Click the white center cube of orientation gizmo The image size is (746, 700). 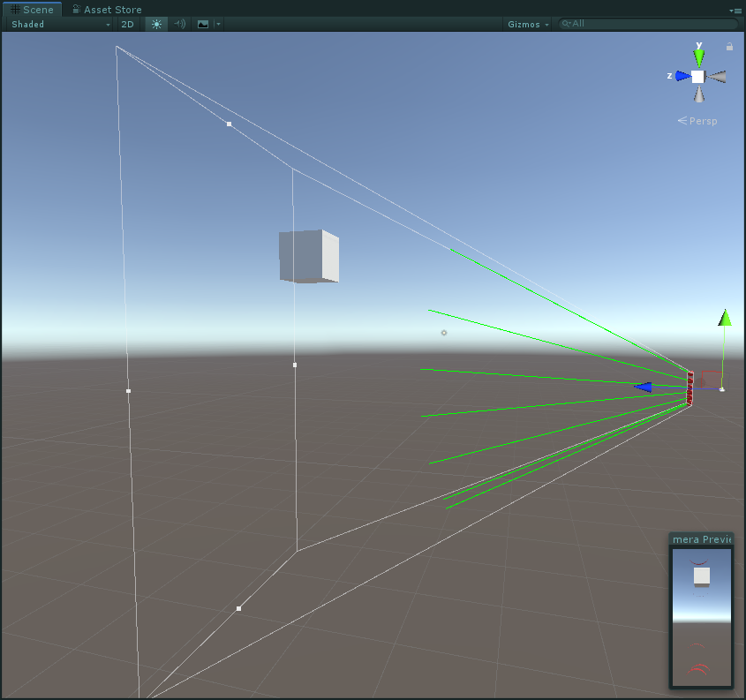698,77
